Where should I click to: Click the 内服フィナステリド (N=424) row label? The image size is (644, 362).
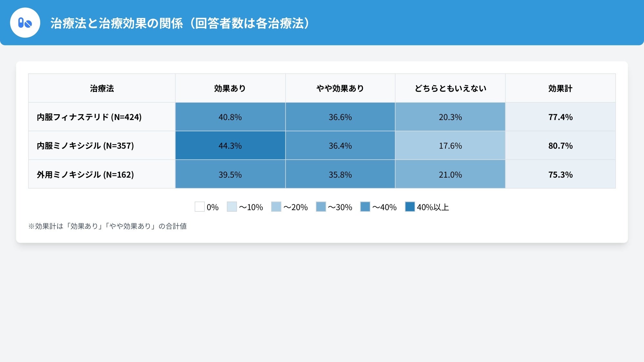[x=89, y=117]
